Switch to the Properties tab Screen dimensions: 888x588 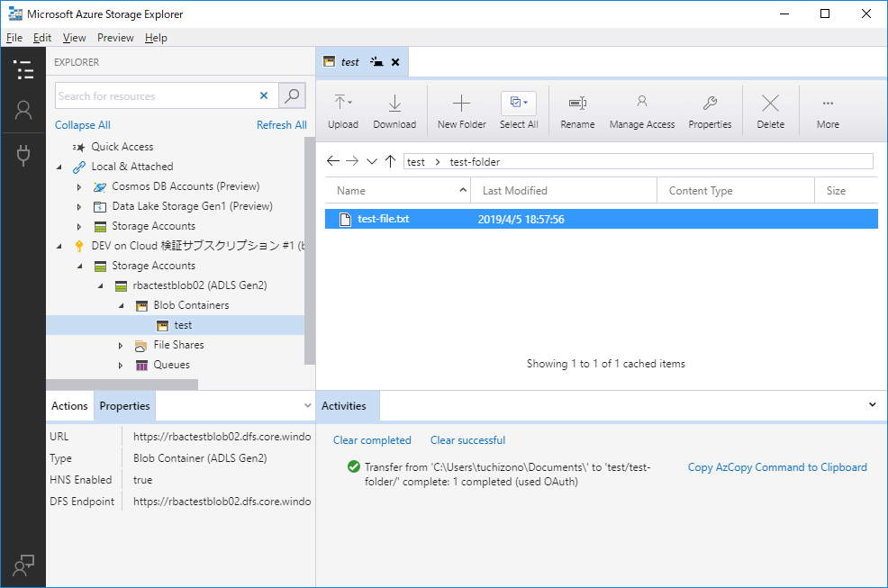point(124,405)
